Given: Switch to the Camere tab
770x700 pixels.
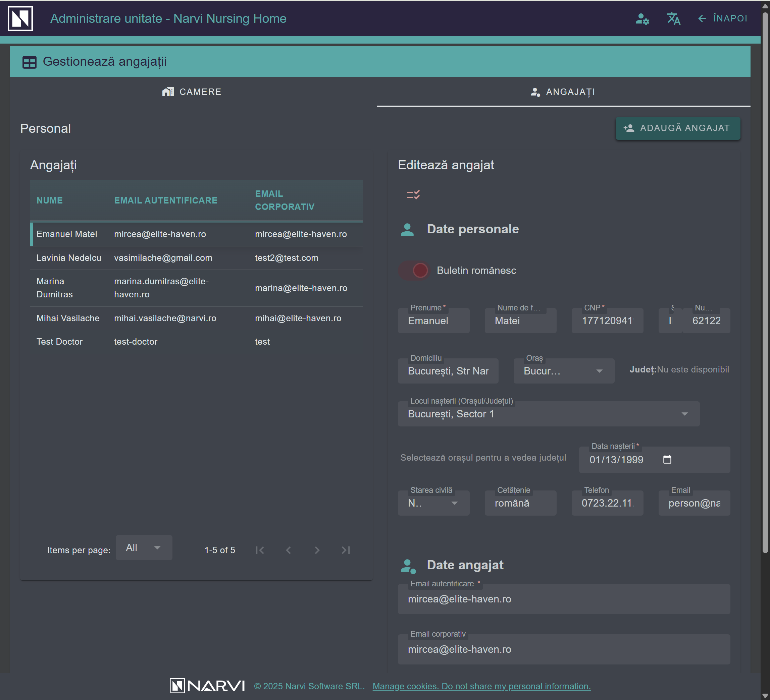Looking at the screenshot, I should coord(192,92).
